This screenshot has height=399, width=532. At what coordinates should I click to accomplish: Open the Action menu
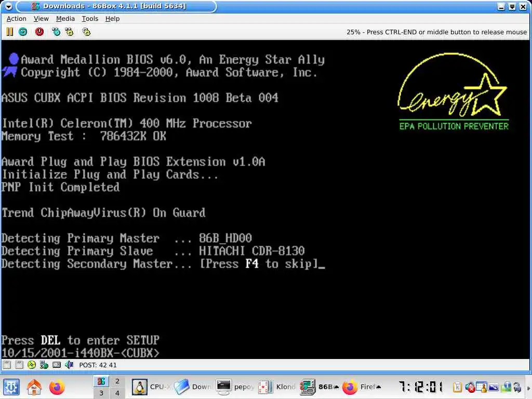16,19
